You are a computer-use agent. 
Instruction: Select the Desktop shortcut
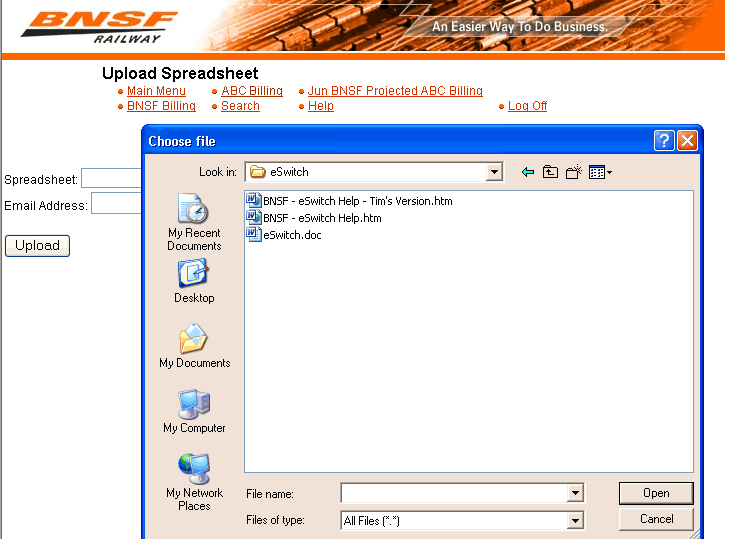(194, 281)
